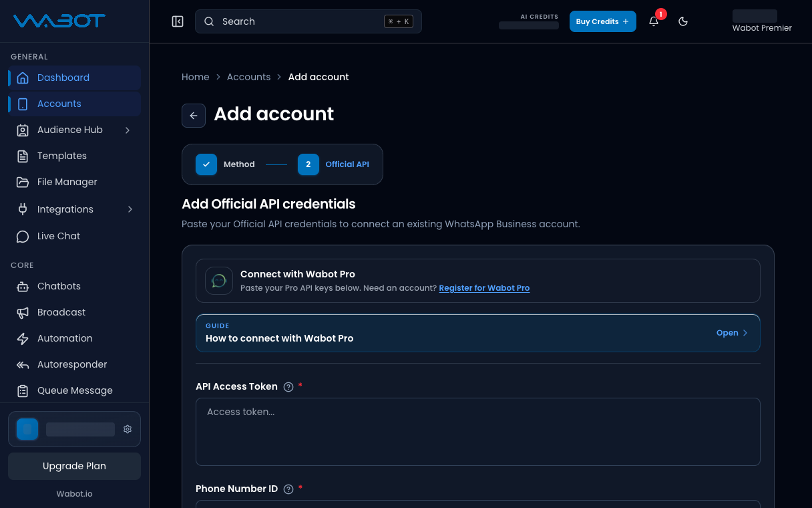Open Queue Message page
The image size is (812, 508).
(x=74, y=390)
